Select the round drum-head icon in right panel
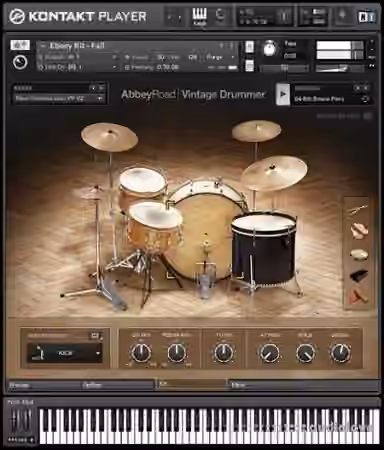 (359, 254)
